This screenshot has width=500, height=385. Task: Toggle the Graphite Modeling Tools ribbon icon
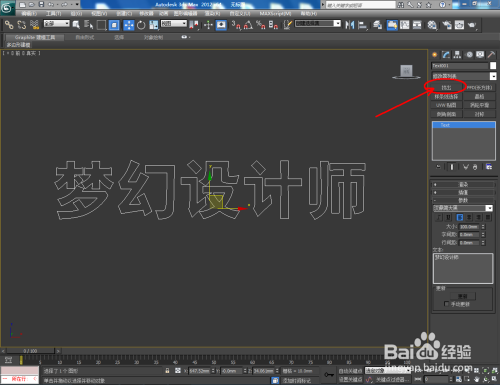pos(392,25)
